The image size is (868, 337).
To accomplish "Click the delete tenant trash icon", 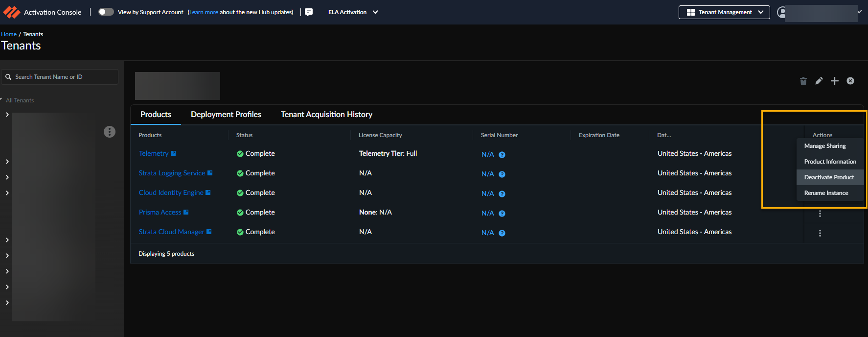I will (803, 81).
